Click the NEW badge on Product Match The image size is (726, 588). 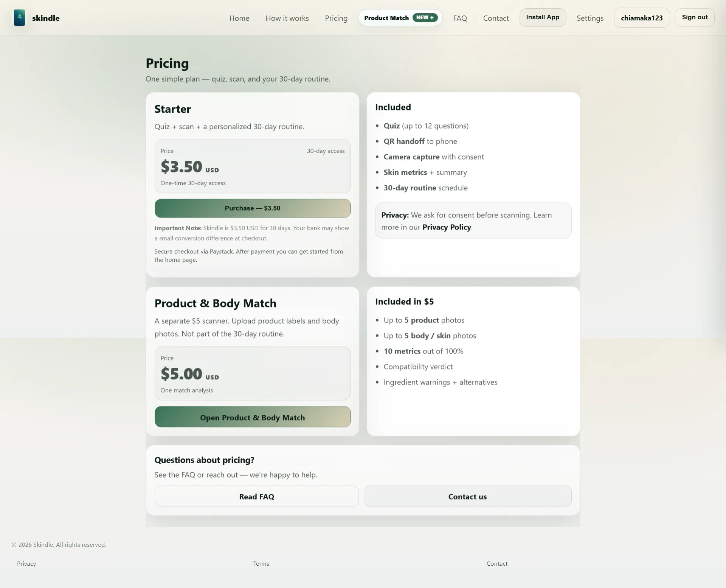point(425,18)
